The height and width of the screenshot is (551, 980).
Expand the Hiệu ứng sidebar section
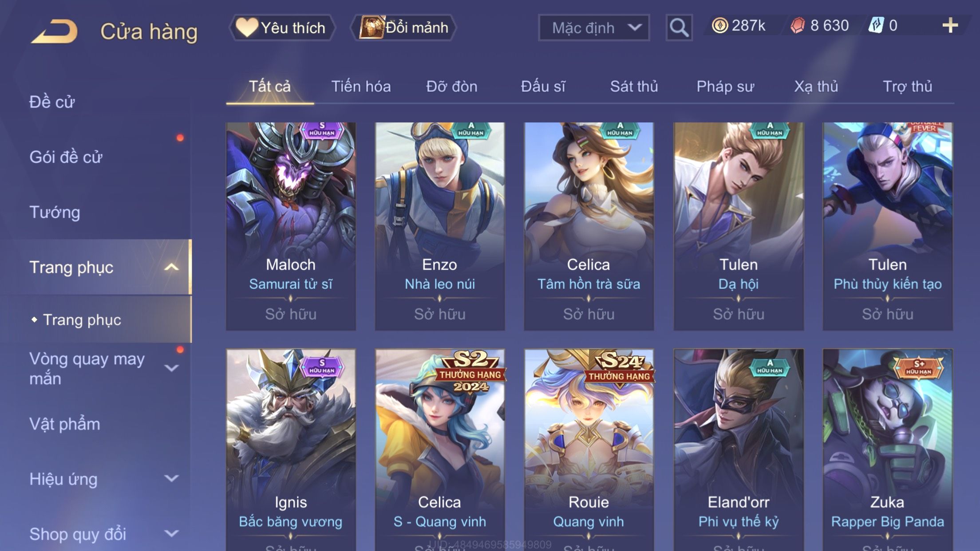171,479
